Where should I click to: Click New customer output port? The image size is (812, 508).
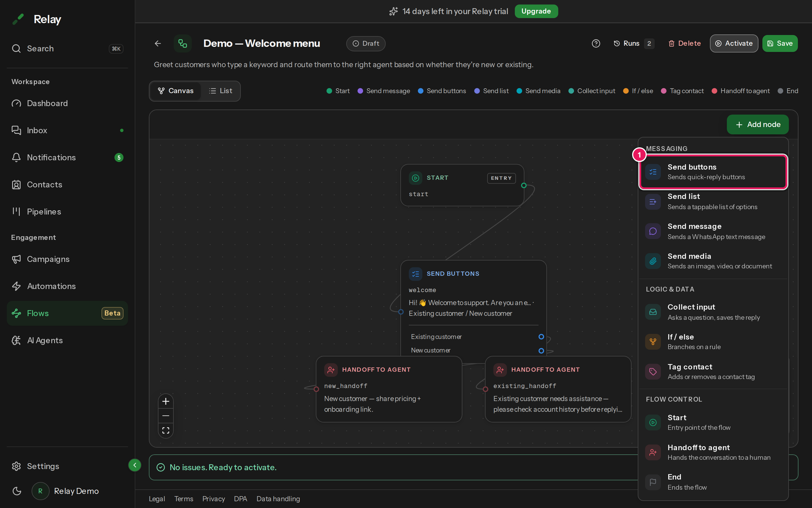[x=541, y=351]
